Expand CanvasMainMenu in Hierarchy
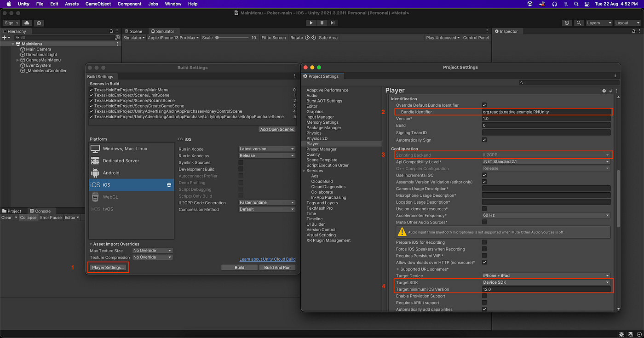644x338 pixels. pos(18,60)
